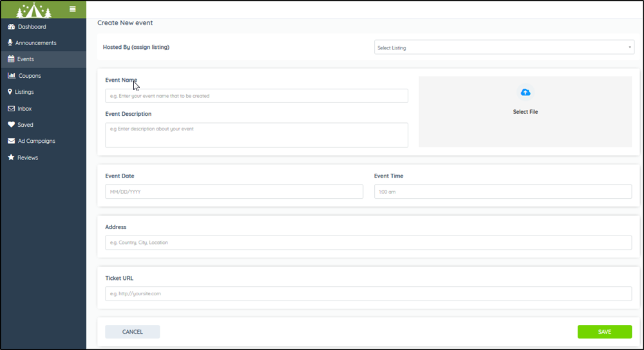The height and width of the screenshot is (350, 644).
Task: Click the green SAVE button
Action: coord(605,331)
